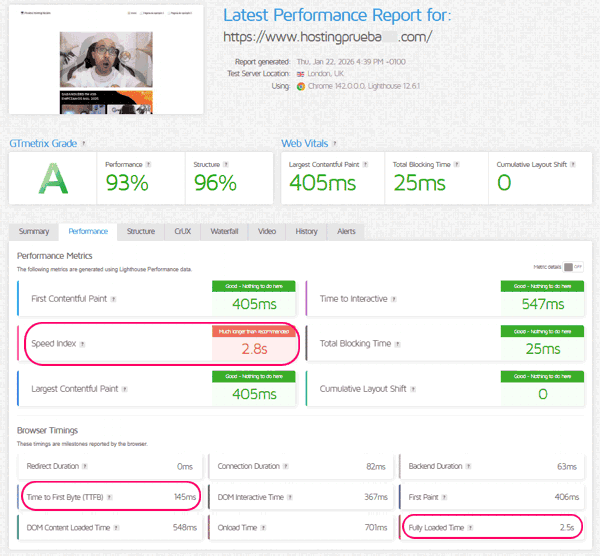The height and width of the screenshot is (556, 600).
Task: Click the First Contentful Paint help icon
Action: (x=114, y=299)
